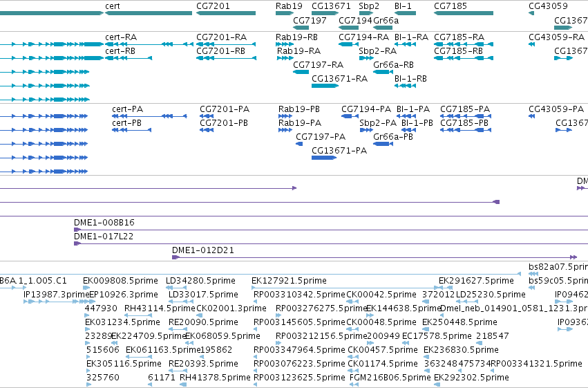Select the RE20393.5prime EST label
The height and width of the screenshot is (388, 588).
(203, 364)
